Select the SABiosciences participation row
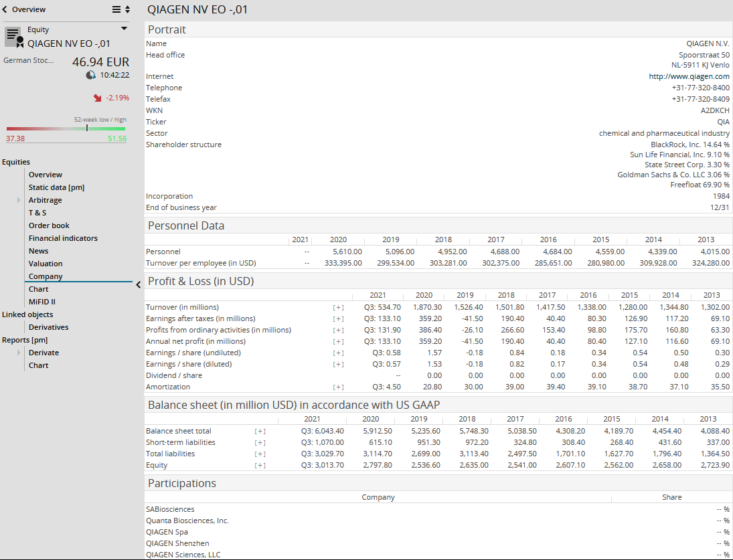Screen dimensions: 733x560 point(170,509)
